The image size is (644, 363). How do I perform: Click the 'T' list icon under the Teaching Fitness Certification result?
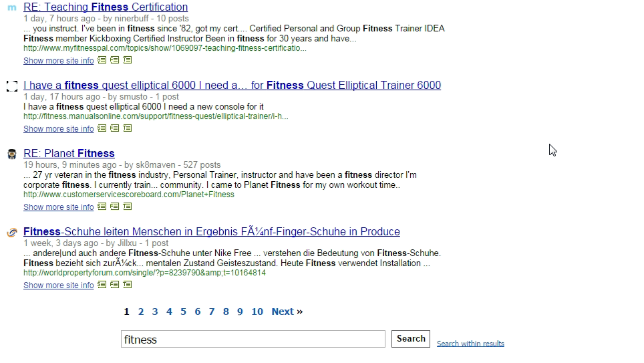tap(128, 60)
